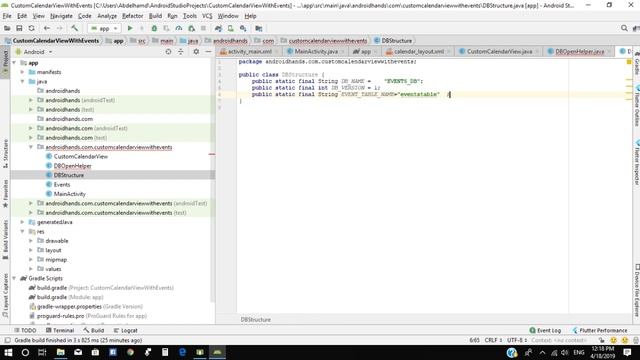Open the TODO tool window

click(x=25, y=330)
